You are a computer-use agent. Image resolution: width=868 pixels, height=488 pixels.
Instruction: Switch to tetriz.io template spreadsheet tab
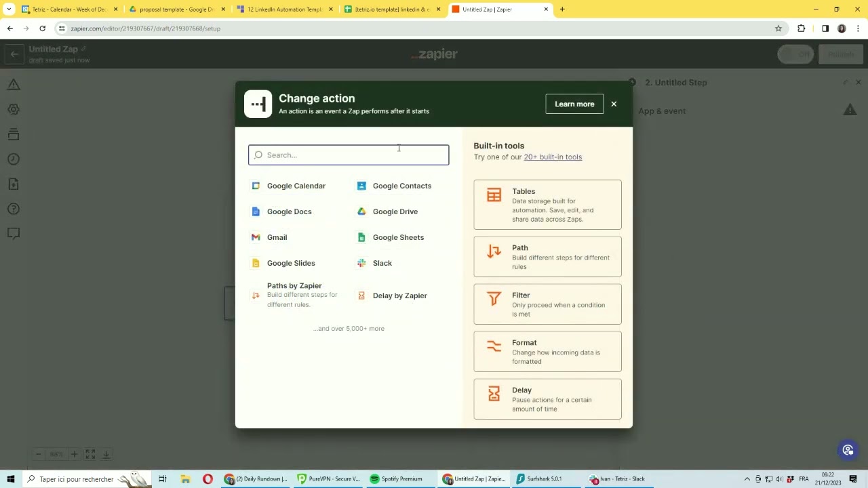click(x=392, y=9)
